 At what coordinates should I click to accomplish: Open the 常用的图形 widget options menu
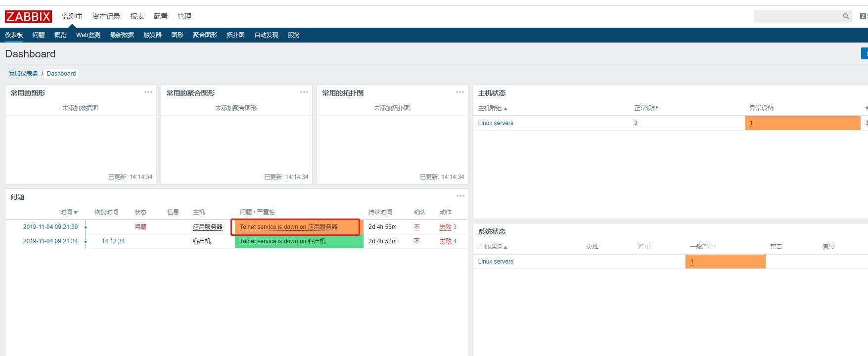pos(148,92)
